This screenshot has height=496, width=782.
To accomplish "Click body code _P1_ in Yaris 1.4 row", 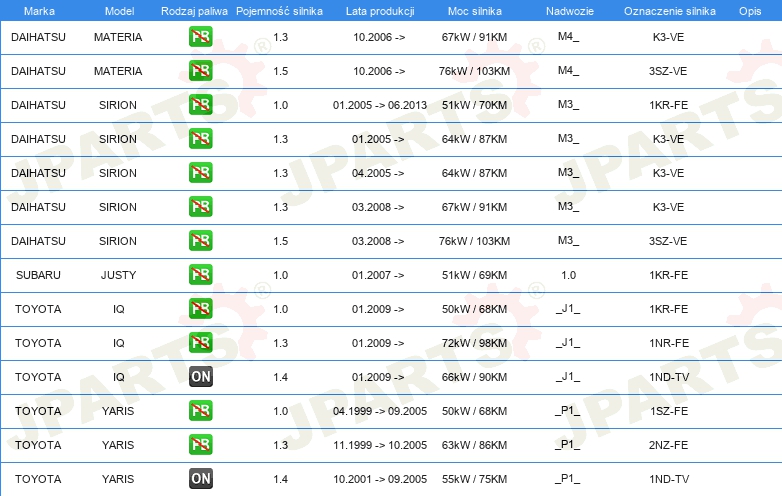I will [x=568, y=479].
